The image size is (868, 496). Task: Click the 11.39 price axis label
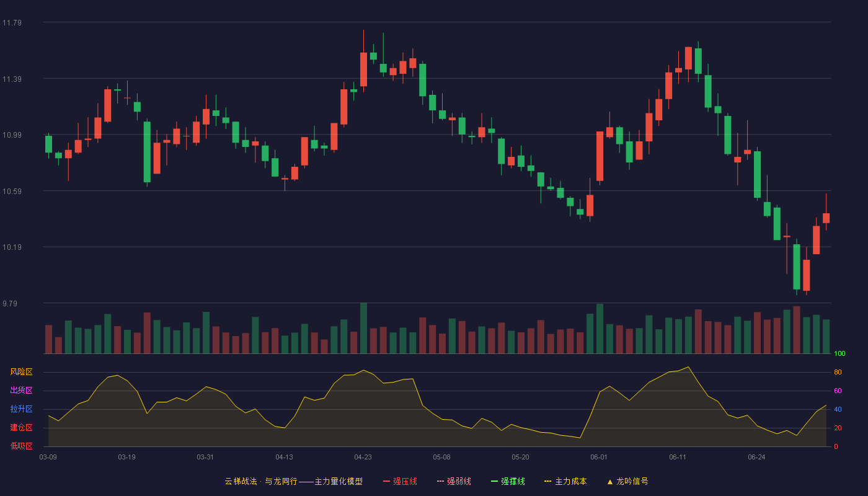[12, 79]
